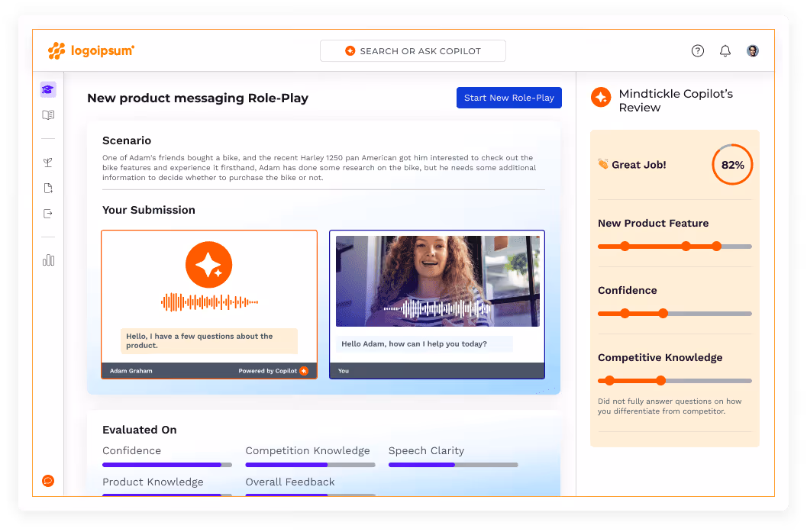This screenshot has width=807, height=532.
Task: Open the document file sidebar icon
Action: 48,188
